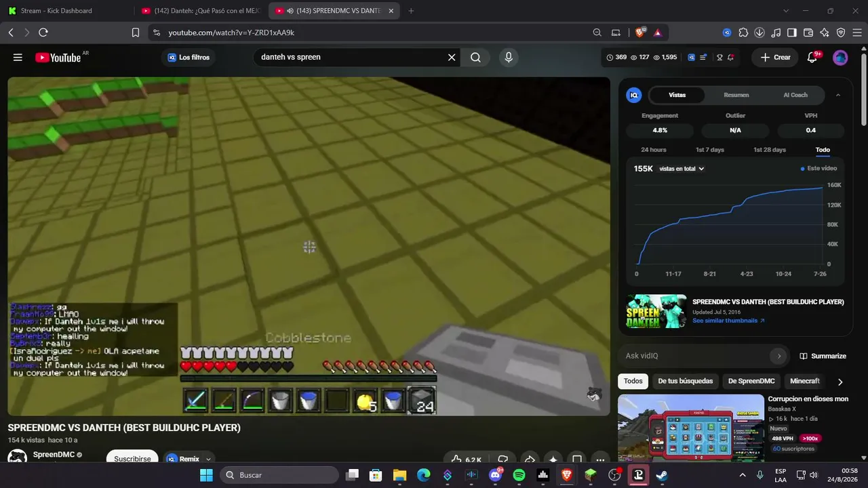Collapse the vidIQ panel with the chevron

[838, 96]
